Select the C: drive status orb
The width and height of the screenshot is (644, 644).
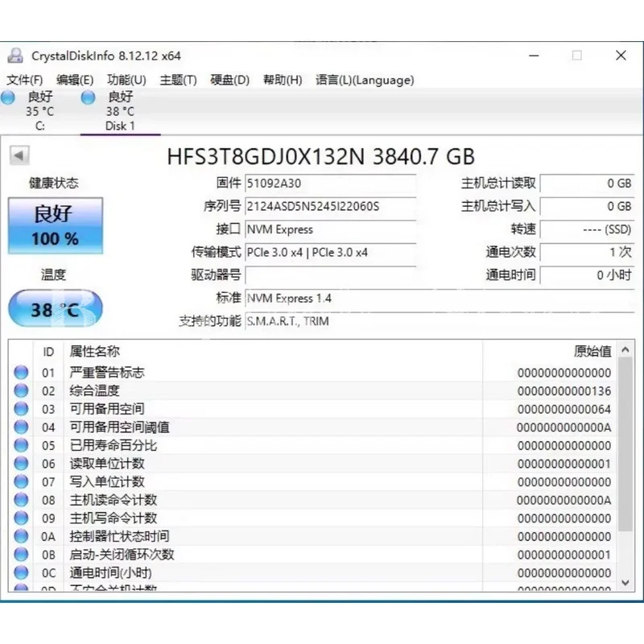(8, 97)
